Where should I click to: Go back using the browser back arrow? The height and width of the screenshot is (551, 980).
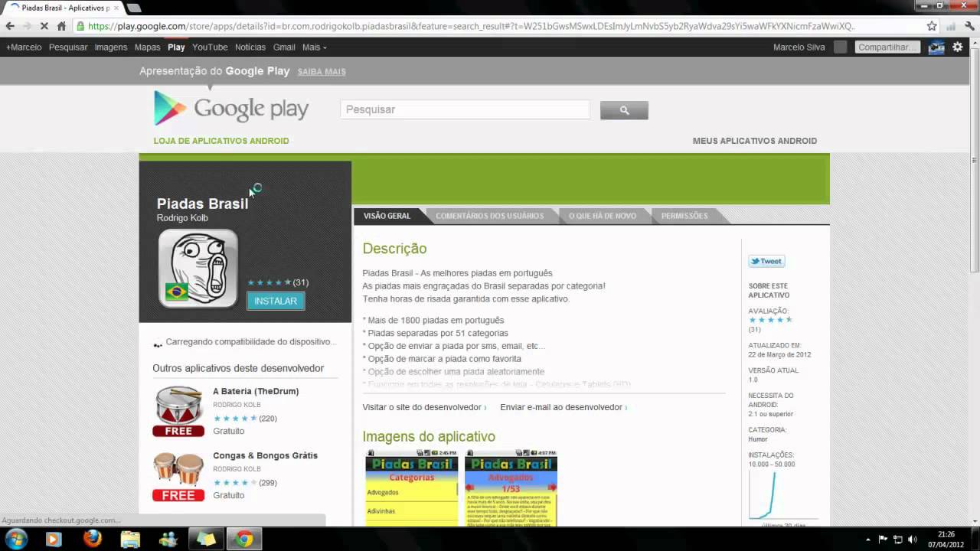pos(10,26)
